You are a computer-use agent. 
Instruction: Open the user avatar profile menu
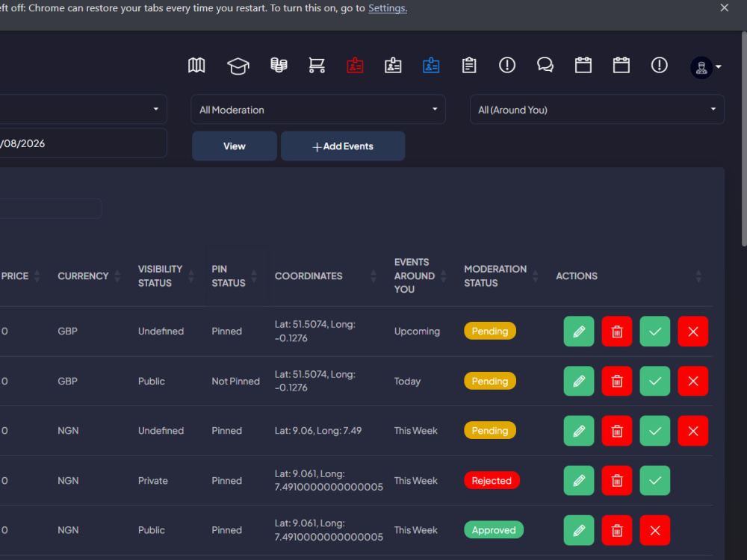point(706,67)
